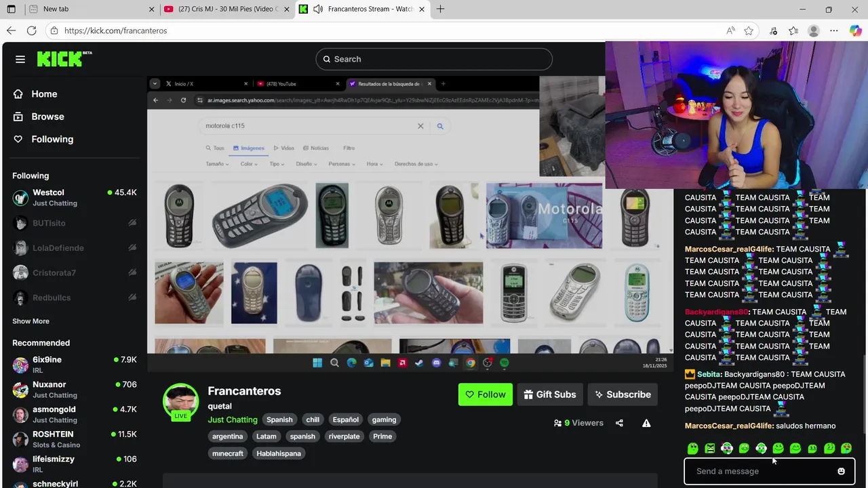Open the browser extensions icon
This screenshot has height=488, width=868.
(x=774, y=30)
